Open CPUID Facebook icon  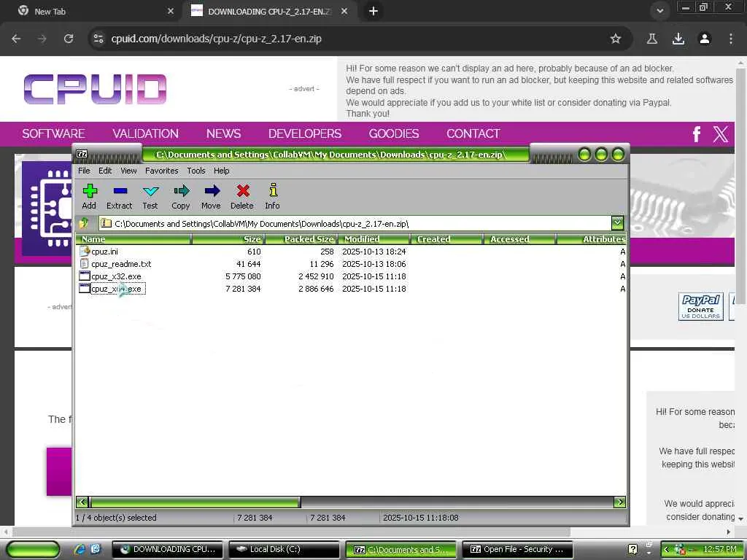pyautogui.click(x=697, y=134)
